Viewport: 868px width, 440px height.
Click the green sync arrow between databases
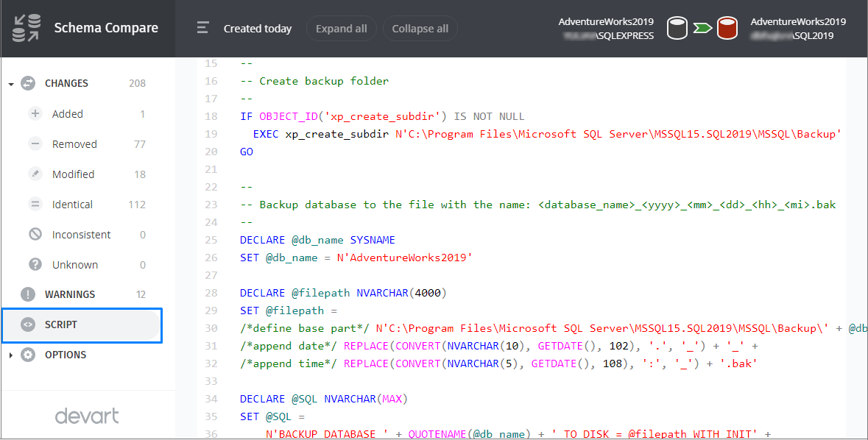point(702,27)
